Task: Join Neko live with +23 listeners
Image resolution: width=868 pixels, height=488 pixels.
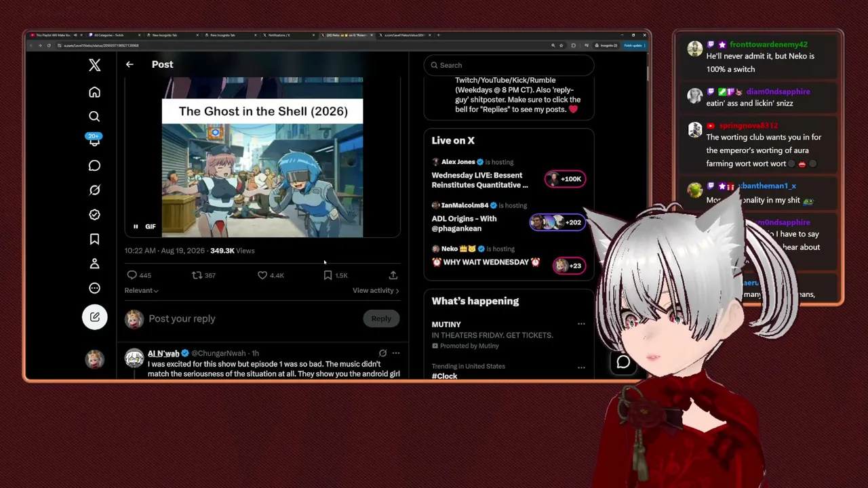Action: pyautogui.click(x=569, y=266)
